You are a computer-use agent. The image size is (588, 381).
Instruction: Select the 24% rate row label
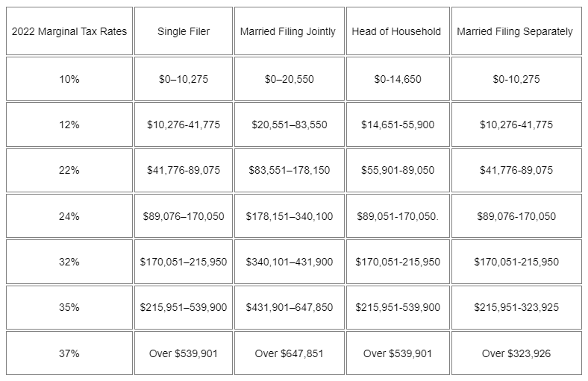coord(69,216)
